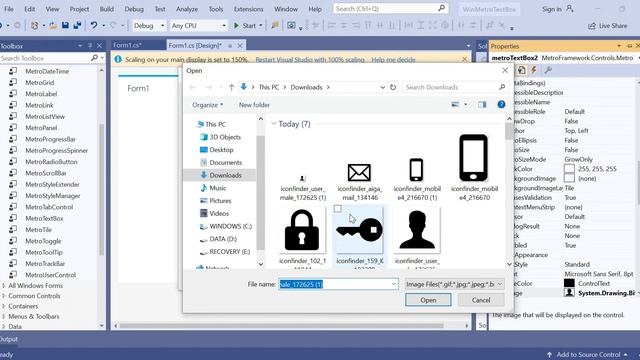Click the black ForeColor ControlText swatch
The width and height of the screenshot is (640, 360).
coord(569,283)
